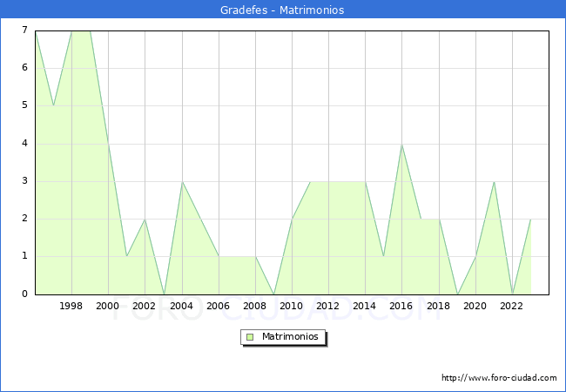Click the x-axis label 2012
Image resolution: width=566 pixels, height=392 pixels.
pos(327,306)
